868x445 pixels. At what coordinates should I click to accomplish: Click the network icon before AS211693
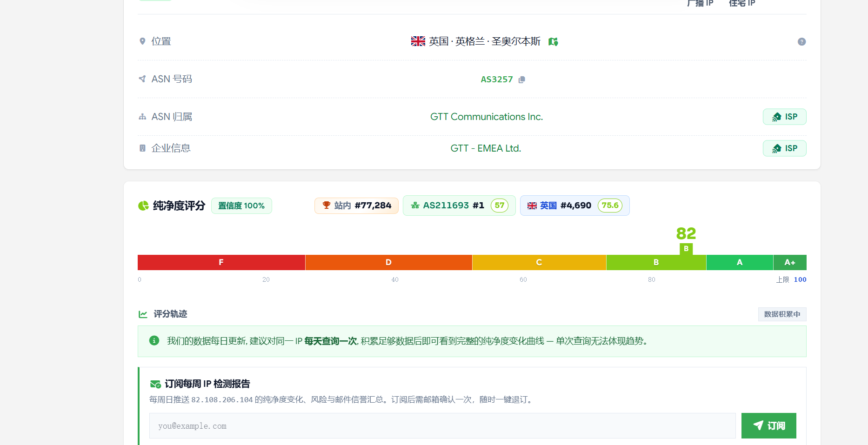tap(415, 206)
